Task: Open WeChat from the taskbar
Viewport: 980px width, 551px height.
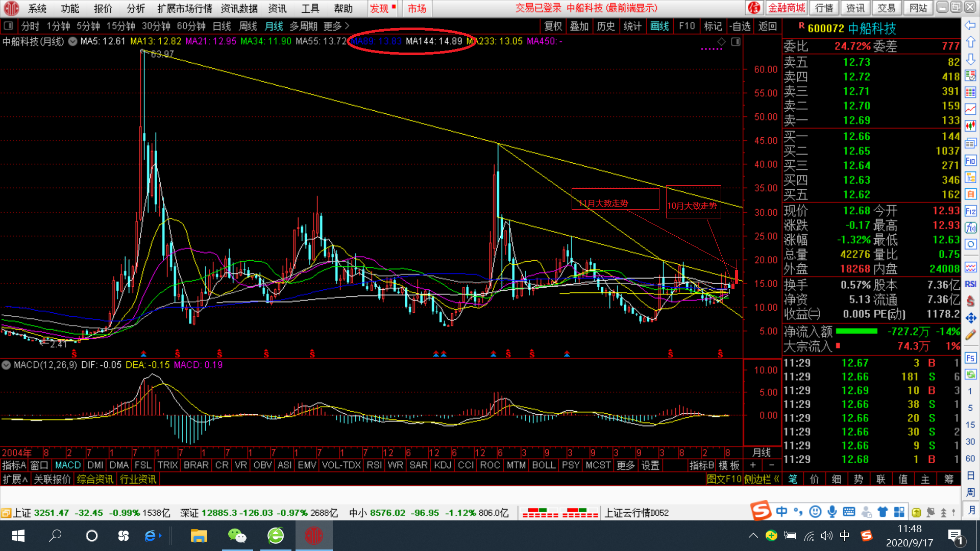Action: pyautogui.click(x=237, y=536)
